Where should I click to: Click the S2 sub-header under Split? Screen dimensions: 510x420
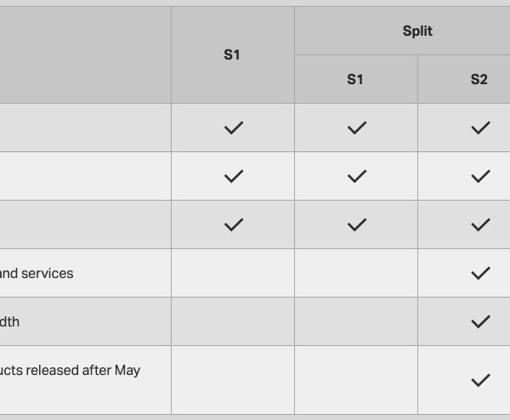coord(479,80)
